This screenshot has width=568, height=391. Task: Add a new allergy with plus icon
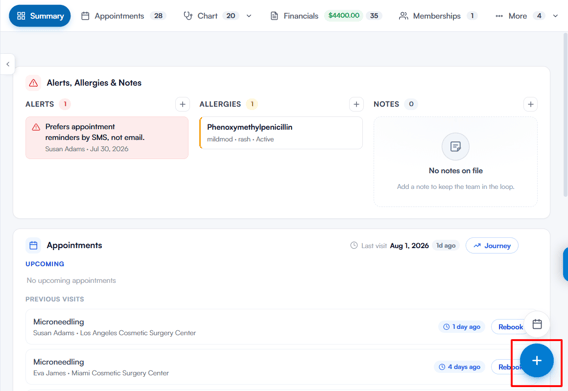coord(356,104)
